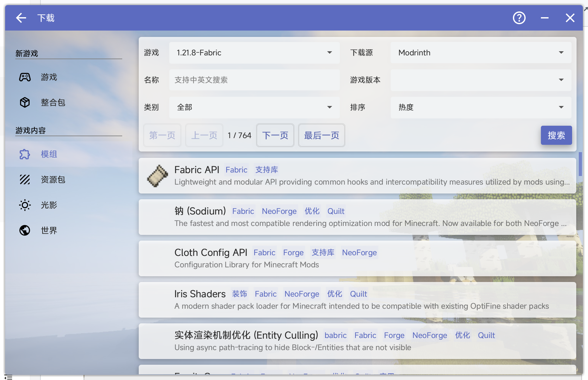The image size is (588, 380).
Task: Select the gamepad icon for 游戏
Action: pyautogui.click(x=24, y=77)
